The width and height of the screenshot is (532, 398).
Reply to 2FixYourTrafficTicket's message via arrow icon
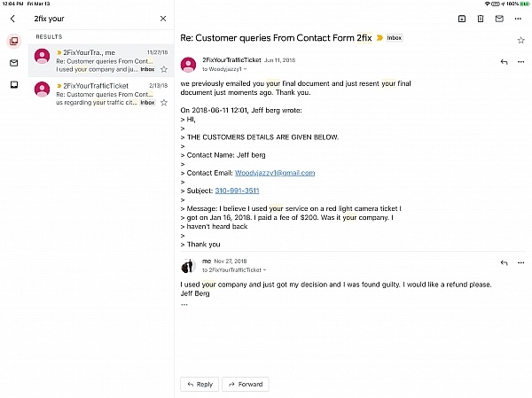504,62
